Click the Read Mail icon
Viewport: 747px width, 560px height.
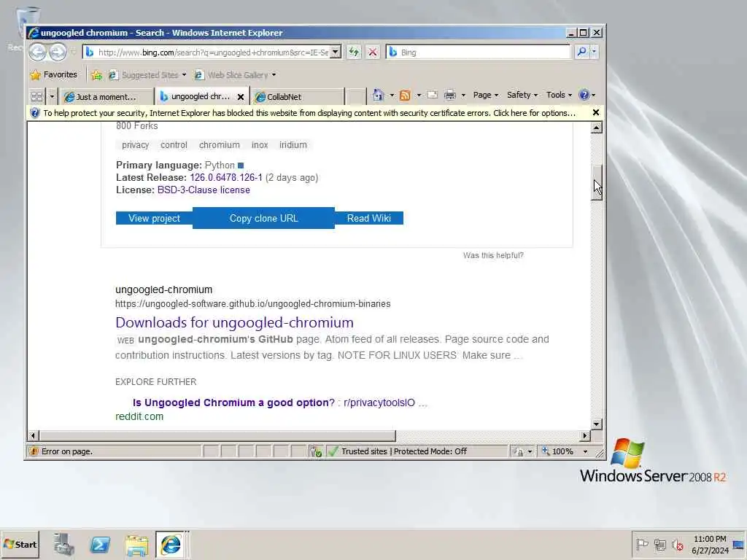pyautogui.click(x=432, y=96)
